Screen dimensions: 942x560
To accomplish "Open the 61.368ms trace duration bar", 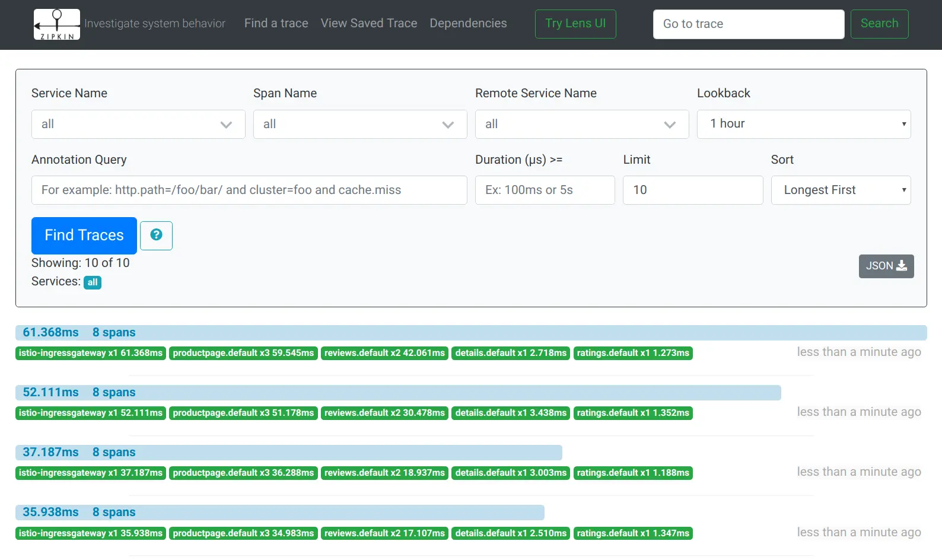I will pyautogui.click(x=471, y=333).
